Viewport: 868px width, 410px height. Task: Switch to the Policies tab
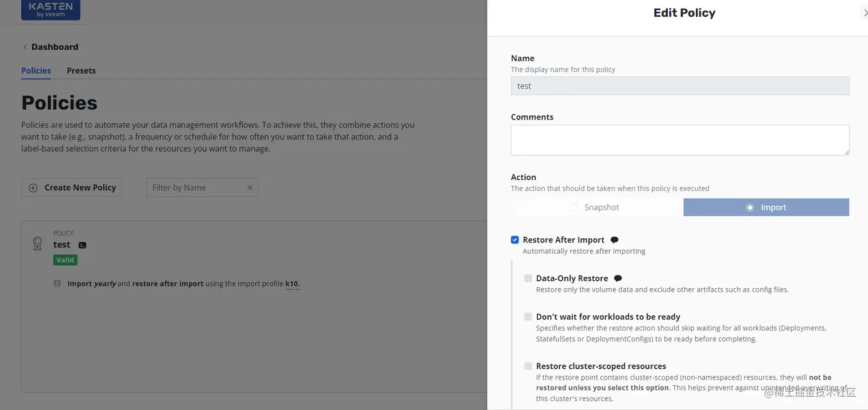click(36, 71)
